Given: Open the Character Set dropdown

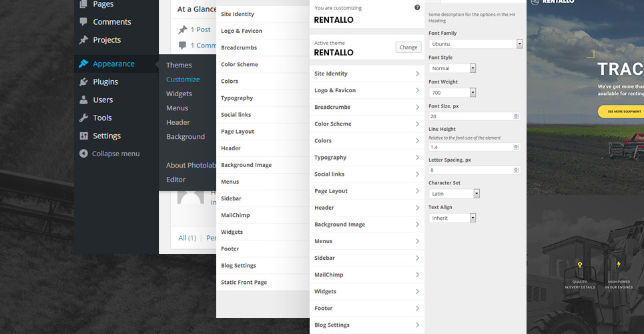Looking at the screenshot, I should (x=454, y=194).
